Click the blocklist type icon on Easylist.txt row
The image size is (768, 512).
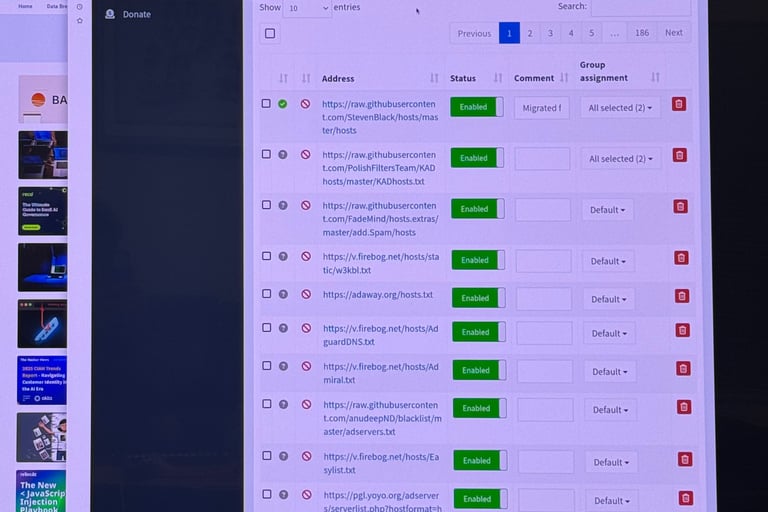[x=307, y=456]
